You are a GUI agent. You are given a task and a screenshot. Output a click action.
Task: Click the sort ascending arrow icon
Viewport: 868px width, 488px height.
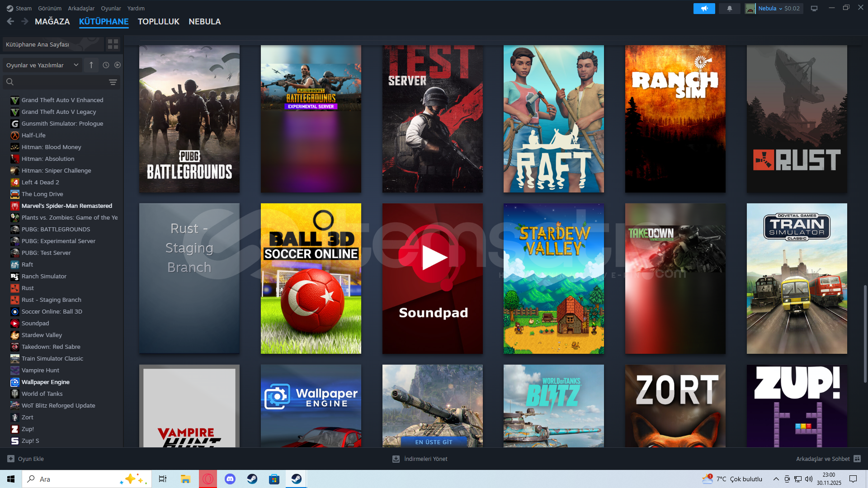[91, 65]
